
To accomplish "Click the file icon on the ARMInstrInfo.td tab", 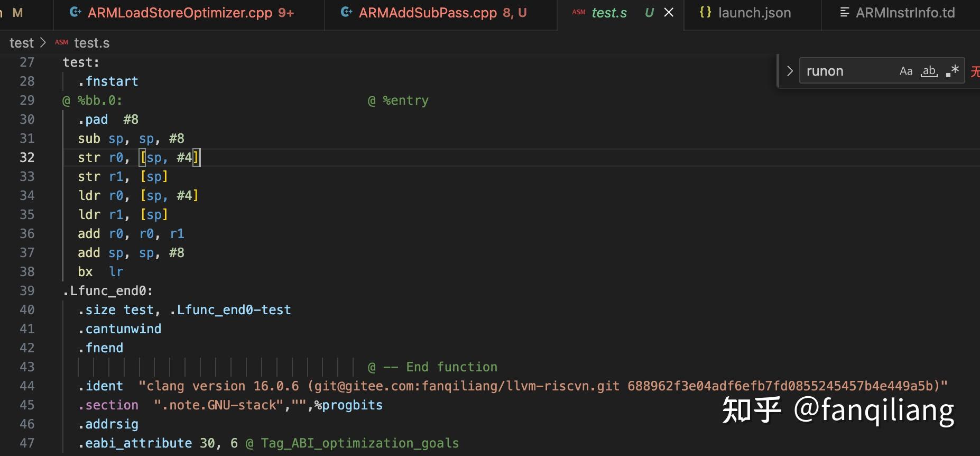I will tap(845, 12).
